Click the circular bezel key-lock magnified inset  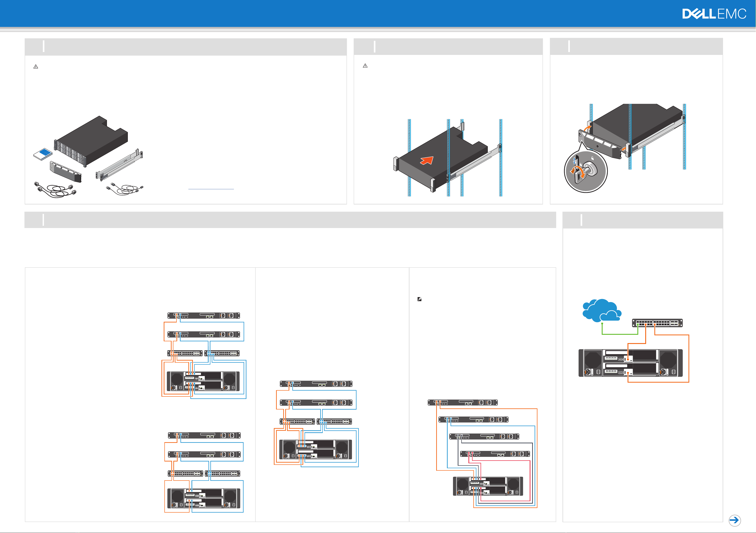pyautogui.click(x=586, y=171)
